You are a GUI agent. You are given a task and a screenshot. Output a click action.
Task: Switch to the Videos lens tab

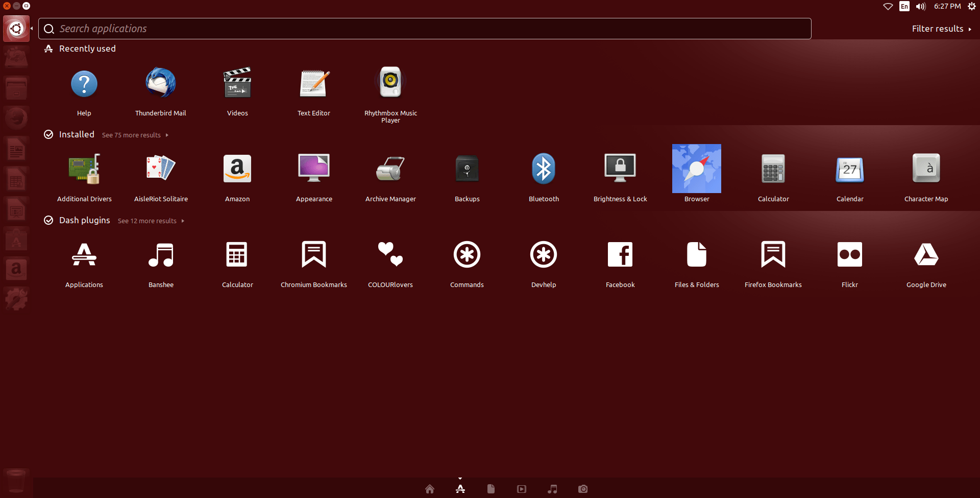(x=522, y=489)
